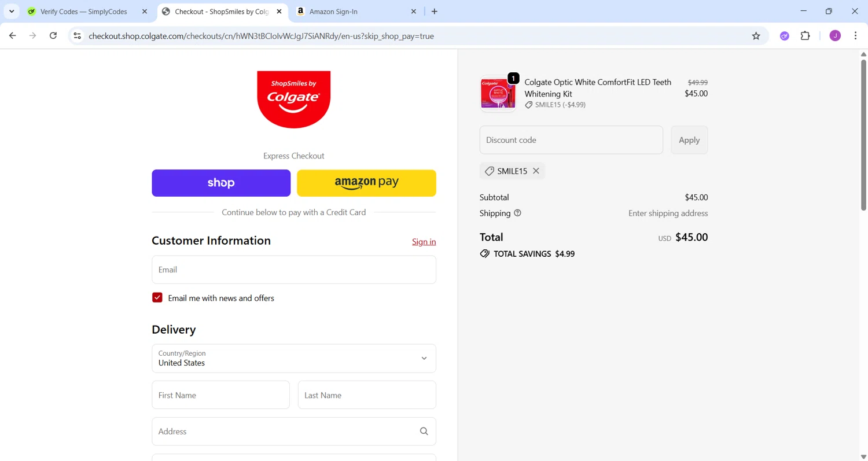Open the Chrome profile avatar J

(835, 36)
